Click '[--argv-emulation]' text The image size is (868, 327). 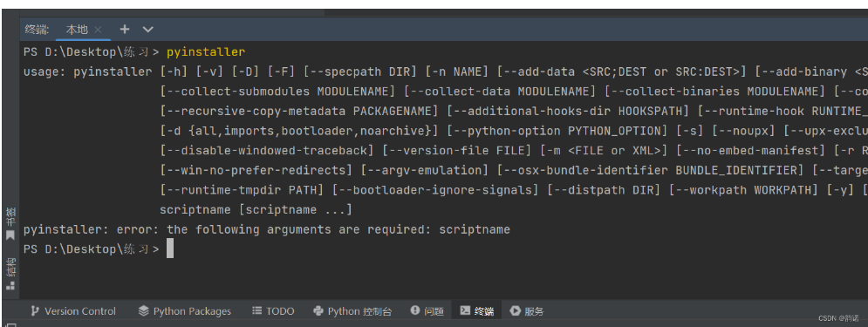[x=425, y=170]
